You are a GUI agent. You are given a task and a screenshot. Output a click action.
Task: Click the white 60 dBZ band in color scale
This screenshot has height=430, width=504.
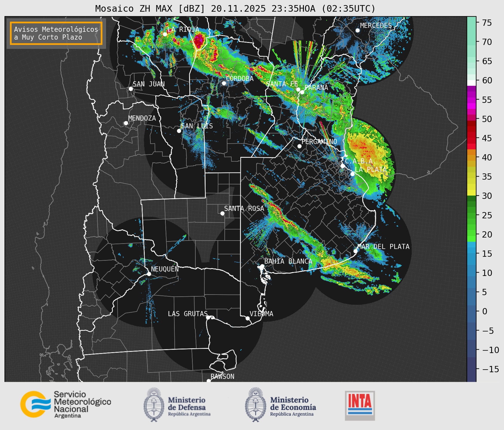[471, 83]
